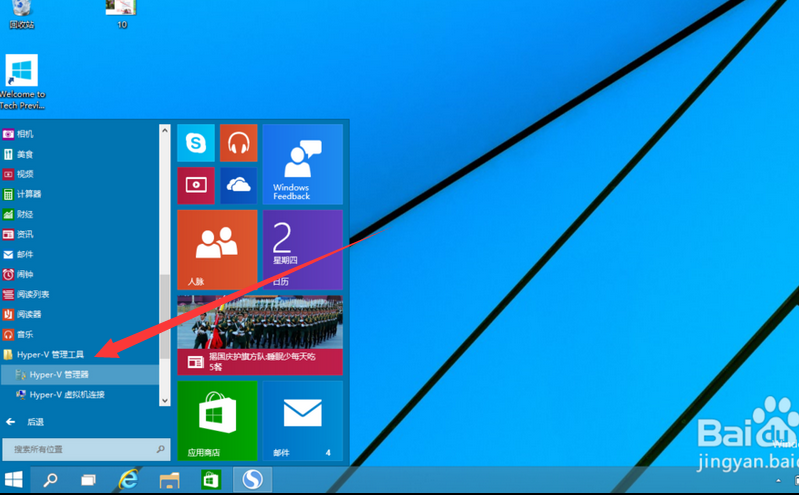This screenshot has width=799, height=495.
Task: Open the OneDrive cloud tile
Action: (x=238, y=185)
